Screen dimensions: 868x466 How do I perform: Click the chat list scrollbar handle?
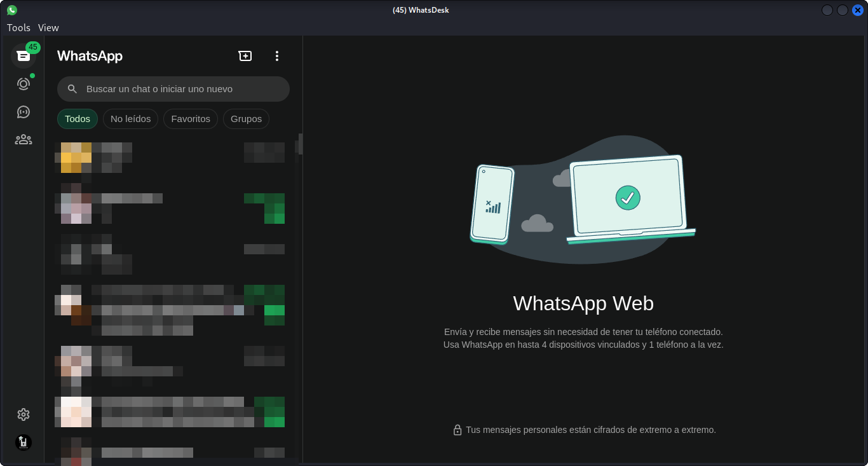pyautogui.click(x=301, y=144)
